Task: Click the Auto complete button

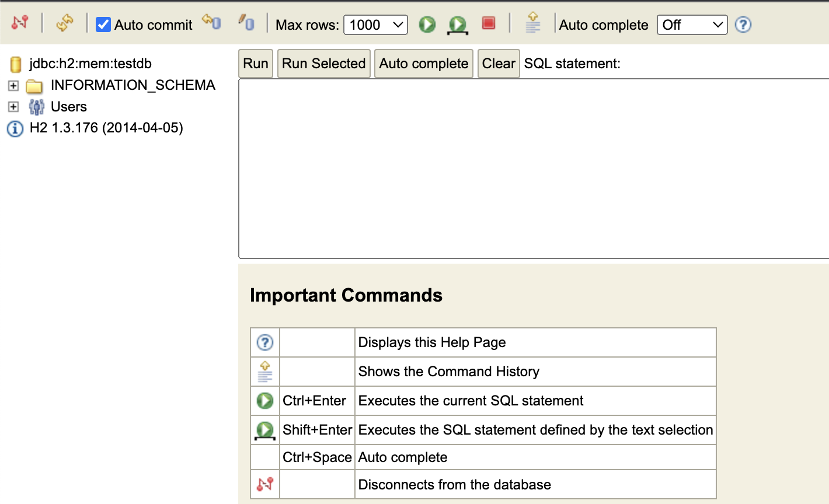Action: (x=424, y=64)
